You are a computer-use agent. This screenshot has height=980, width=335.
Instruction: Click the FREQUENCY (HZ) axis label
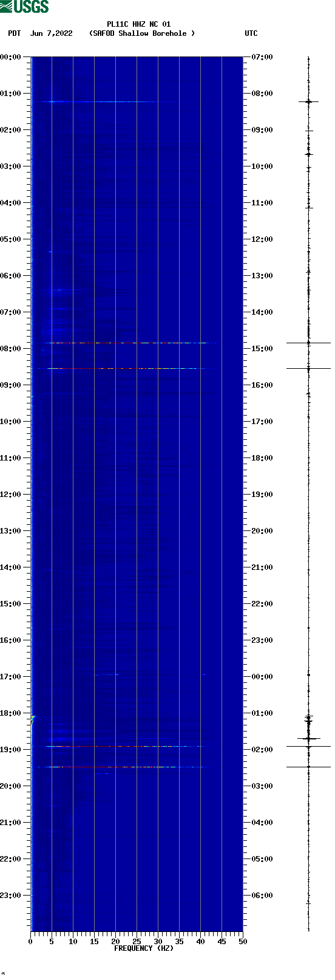[144, 948]
